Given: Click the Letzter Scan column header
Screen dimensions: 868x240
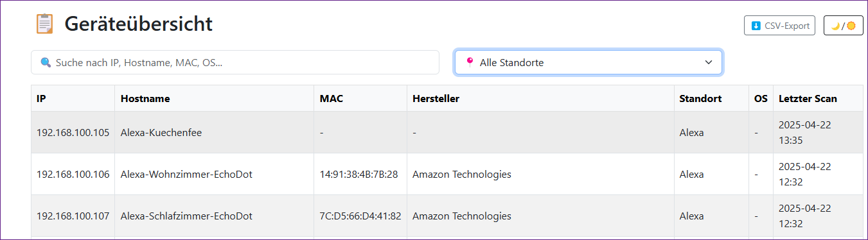Looking at the screenshot, I should pyautogui.click(x=808, y=99).
